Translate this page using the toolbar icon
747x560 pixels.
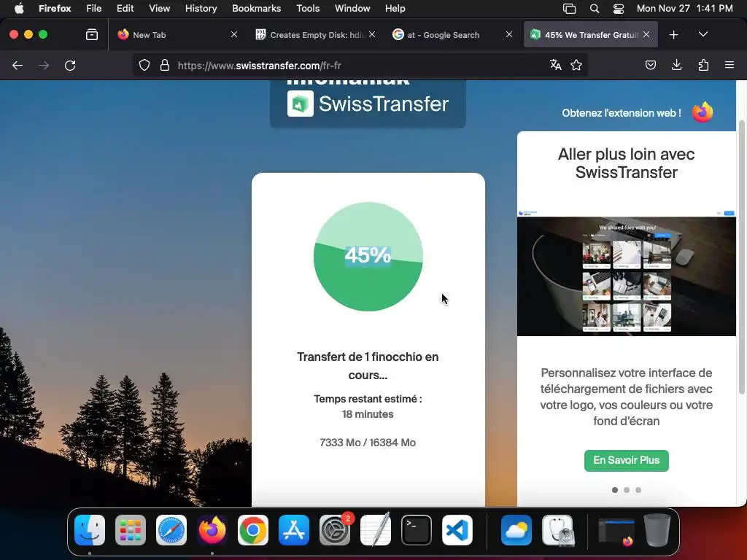555,65
